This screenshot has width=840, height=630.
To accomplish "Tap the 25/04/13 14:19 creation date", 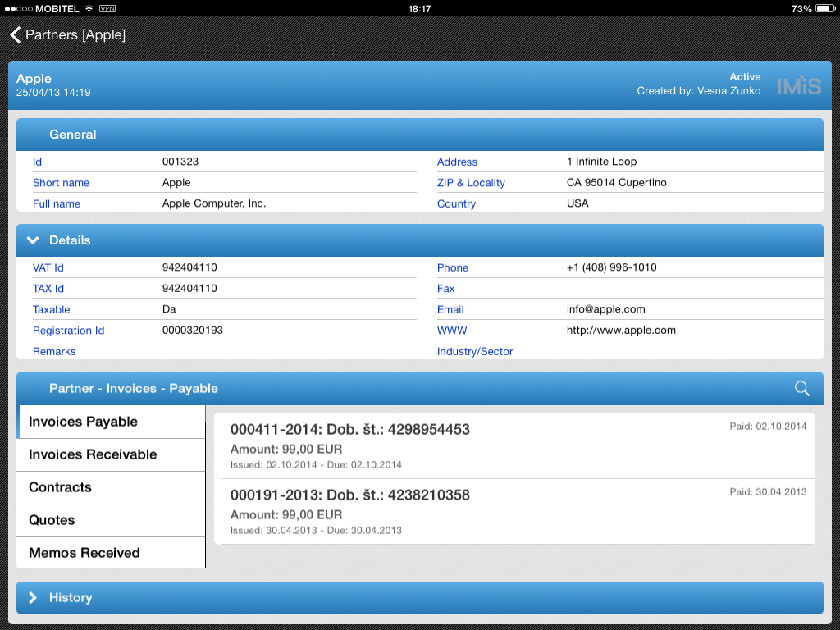I will coord(53,92).
